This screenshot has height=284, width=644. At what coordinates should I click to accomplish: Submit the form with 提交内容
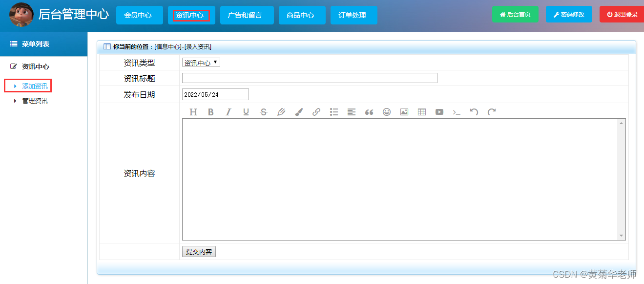click(199, 252)
